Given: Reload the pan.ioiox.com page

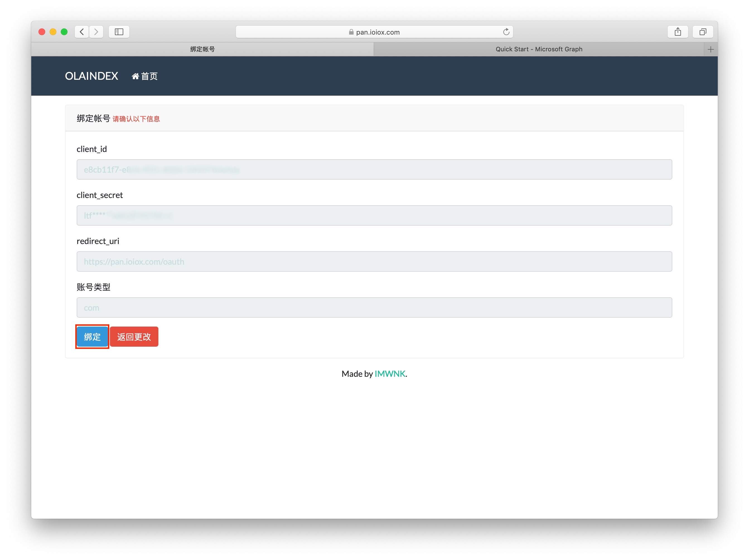Looking at the screenshot, I should pyautogui.click(x=506, y=32).
